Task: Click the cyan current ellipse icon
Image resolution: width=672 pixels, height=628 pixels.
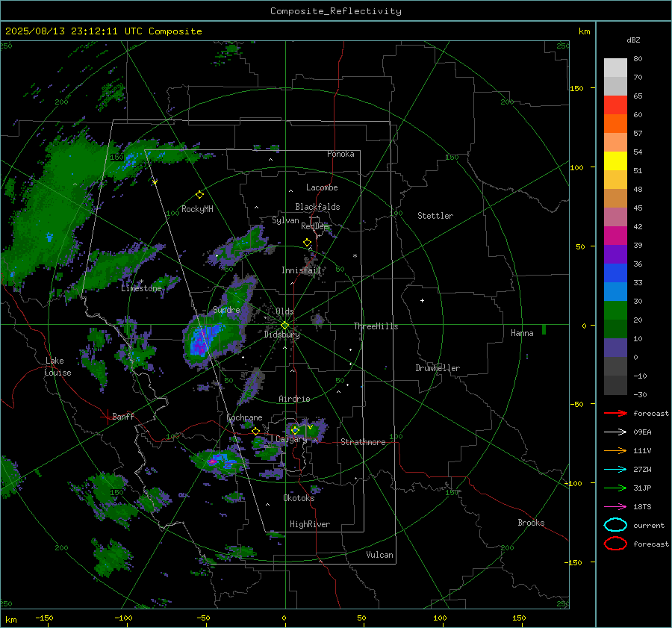Action: tap(615, 525)
